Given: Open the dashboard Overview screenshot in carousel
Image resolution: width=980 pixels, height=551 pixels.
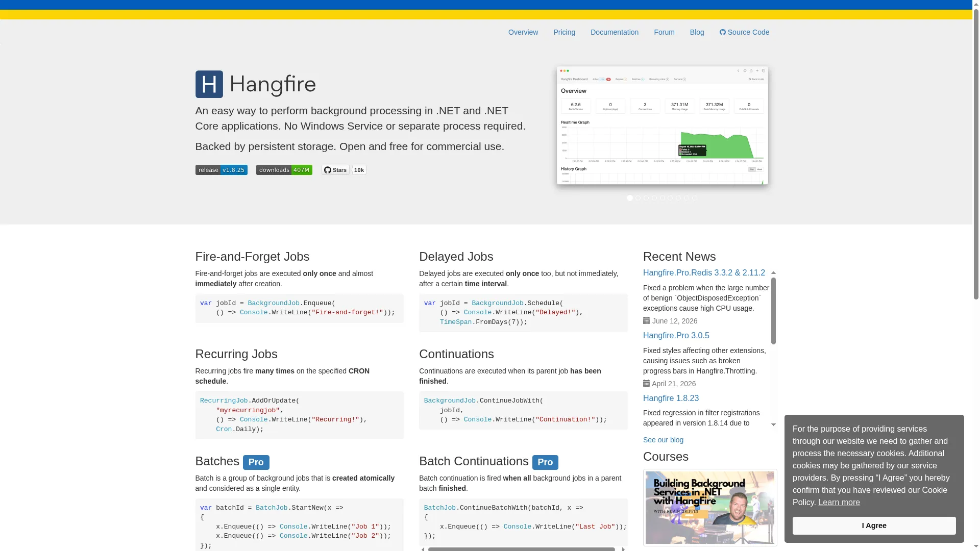Looking at the screenshot, I should (662, 126).
